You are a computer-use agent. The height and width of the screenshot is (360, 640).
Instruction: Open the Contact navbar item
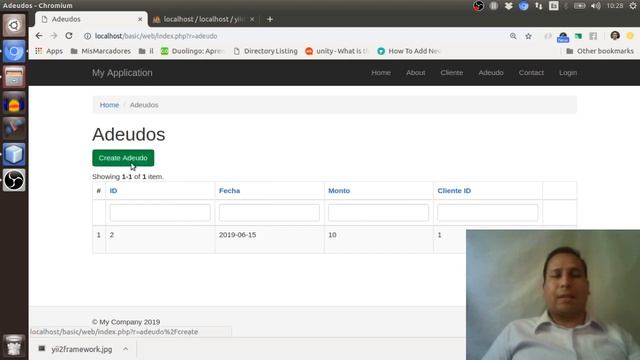click(531, 73)
